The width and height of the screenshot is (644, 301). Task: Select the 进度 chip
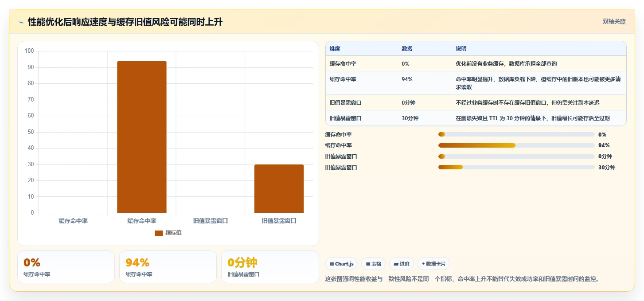[x=402, y=264]
